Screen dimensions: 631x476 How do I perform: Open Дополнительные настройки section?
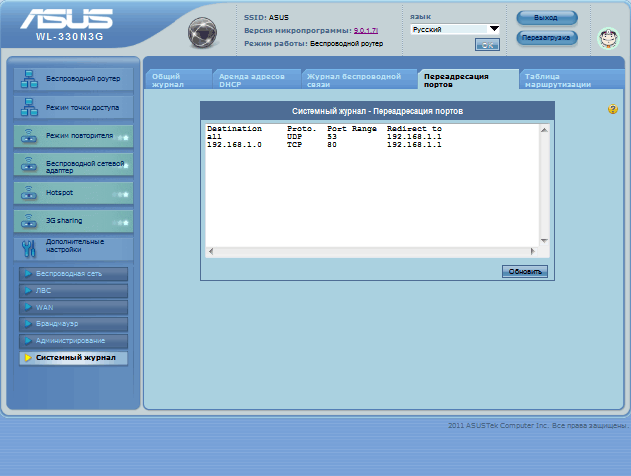[75, 246]
